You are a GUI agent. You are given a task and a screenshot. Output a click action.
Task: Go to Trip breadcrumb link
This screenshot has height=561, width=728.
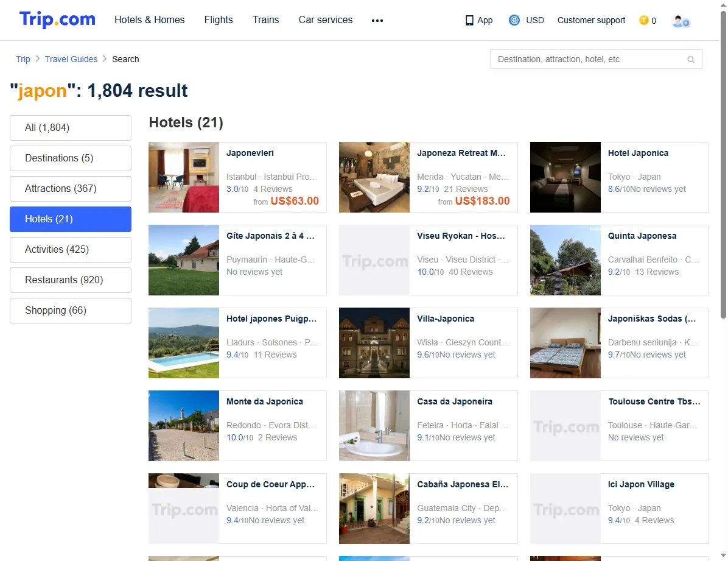coord(23,59)
